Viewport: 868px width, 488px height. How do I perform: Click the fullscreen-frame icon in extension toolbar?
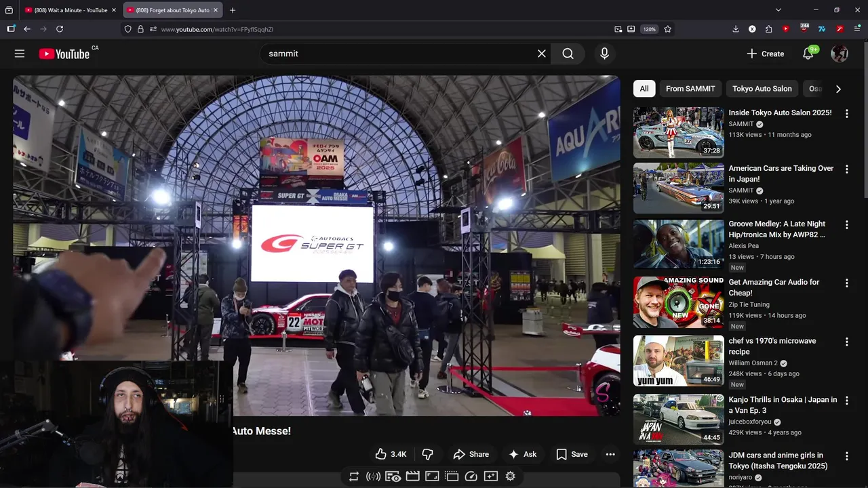(x=432, y=476)
